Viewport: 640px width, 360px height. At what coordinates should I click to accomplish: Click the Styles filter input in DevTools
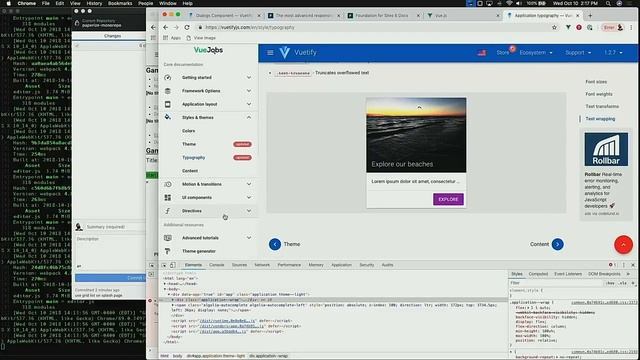[x=556, y=283]
